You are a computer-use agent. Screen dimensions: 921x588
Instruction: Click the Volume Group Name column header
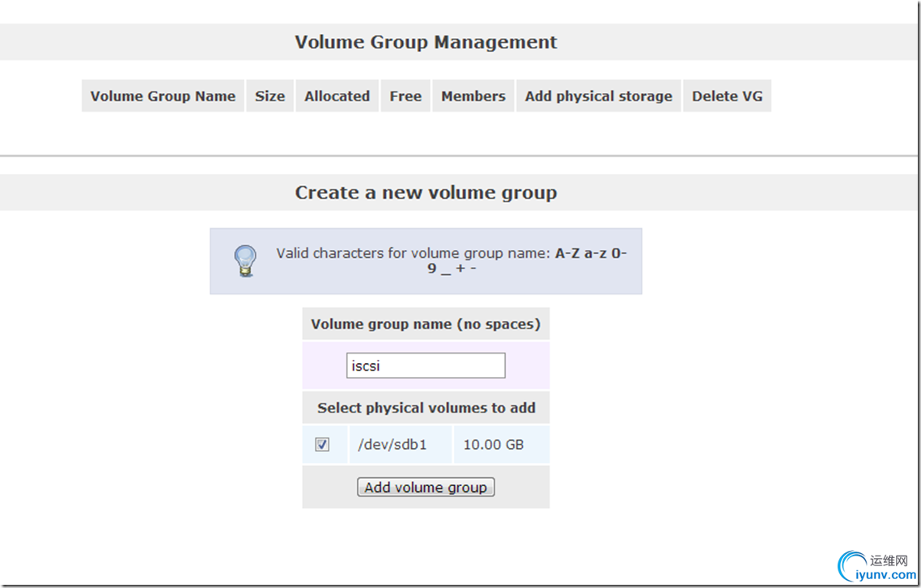163,95
